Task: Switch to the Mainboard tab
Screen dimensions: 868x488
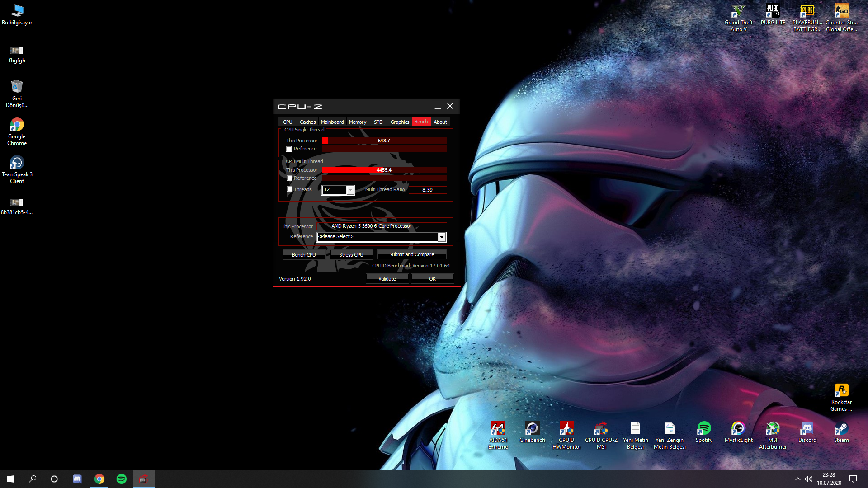Action: (x=332, y=122)
